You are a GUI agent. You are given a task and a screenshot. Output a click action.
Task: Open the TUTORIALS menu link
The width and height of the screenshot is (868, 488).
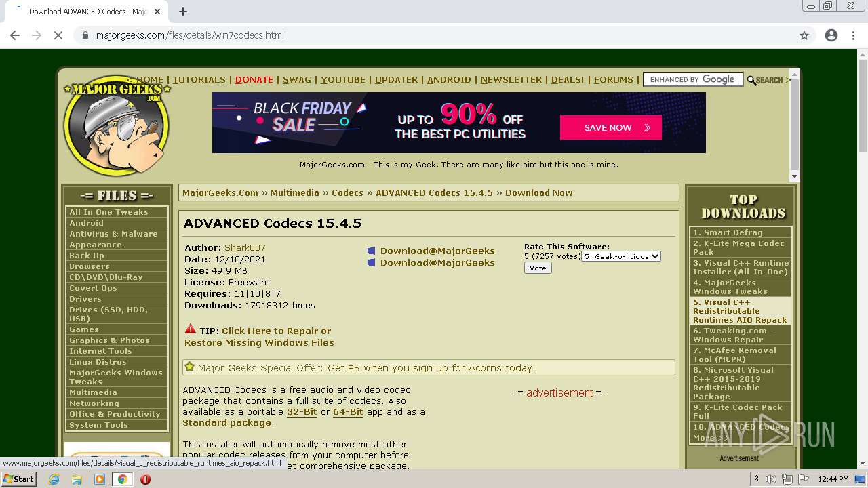(199, 79)
